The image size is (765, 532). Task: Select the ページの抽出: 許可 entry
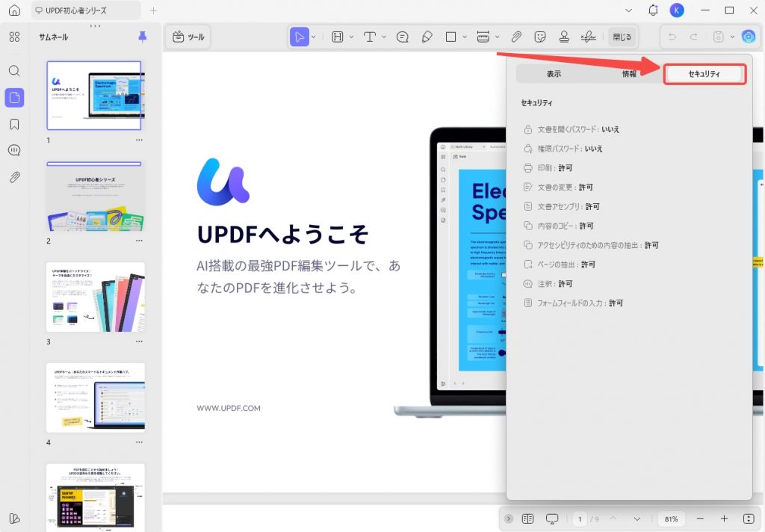click(x=559, y=264)
